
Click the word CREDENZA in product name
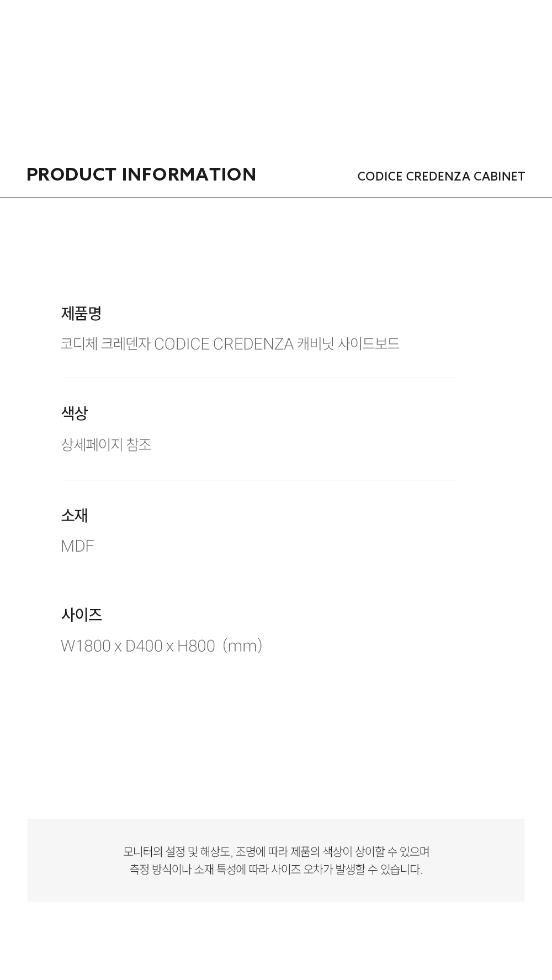(253, 344)
